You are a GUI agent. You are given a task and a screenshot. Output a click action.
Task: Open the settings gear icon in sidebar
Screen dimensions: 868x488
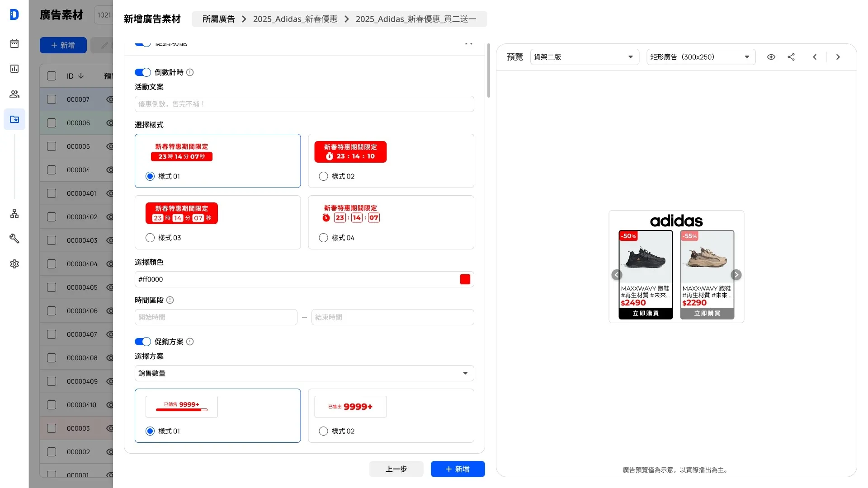pyautogui.click(x=14, y=264)
